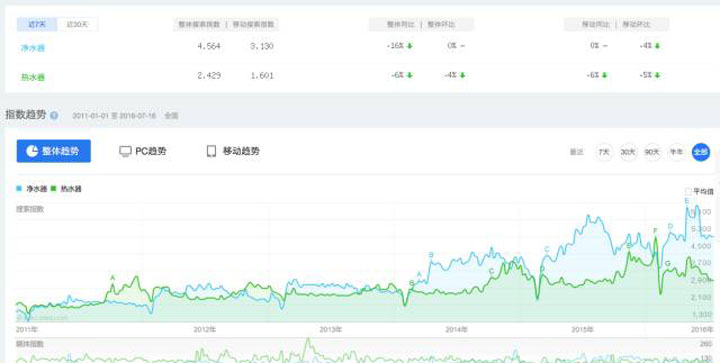Click the monitor icon beside PC趋势
Viewport: 720px width, 363px height.
(125, 151)
